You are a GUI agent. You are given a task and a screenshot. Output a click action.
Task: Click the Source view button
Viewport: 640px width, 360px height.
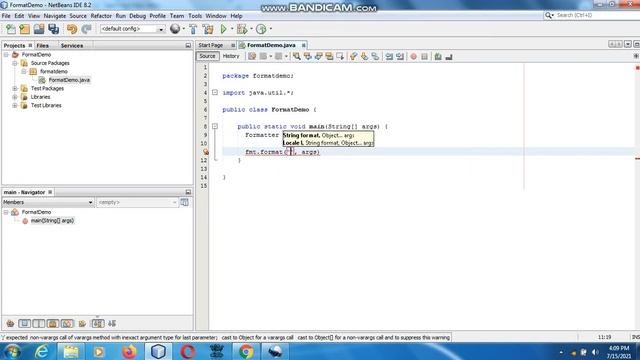point(207,56)
